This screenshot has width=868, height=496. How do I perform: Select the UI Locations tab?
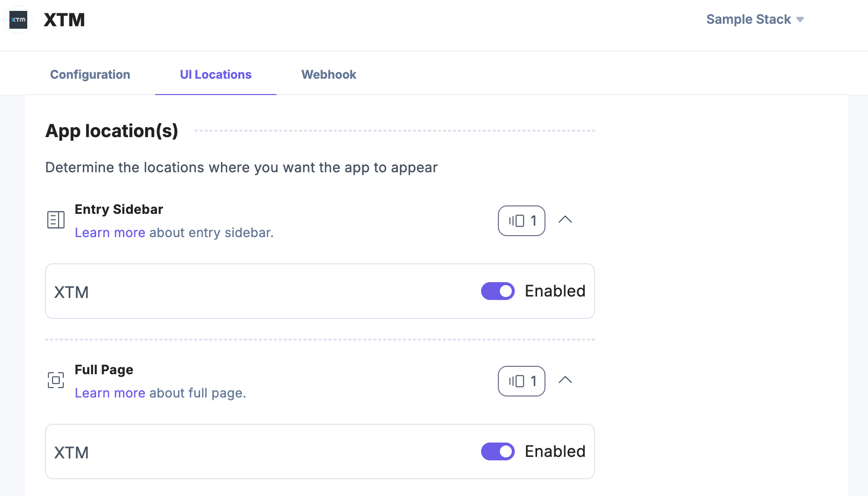[216, 74]
